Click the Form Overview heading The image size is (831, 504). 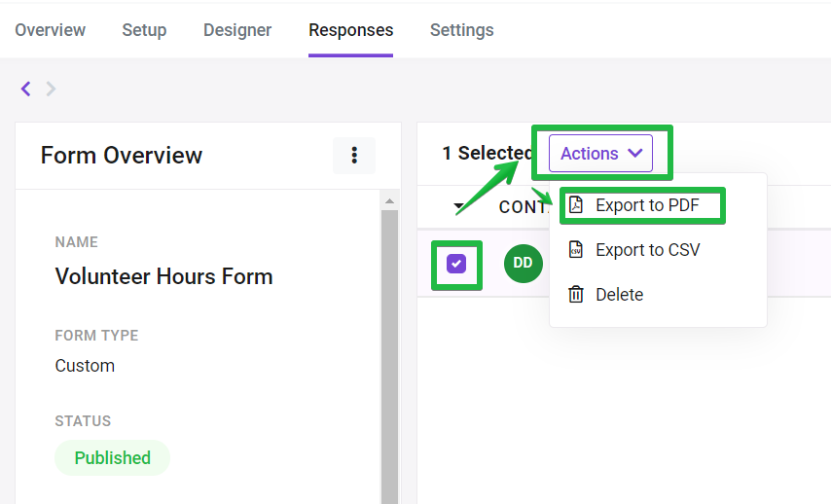(x=122, y=156)
